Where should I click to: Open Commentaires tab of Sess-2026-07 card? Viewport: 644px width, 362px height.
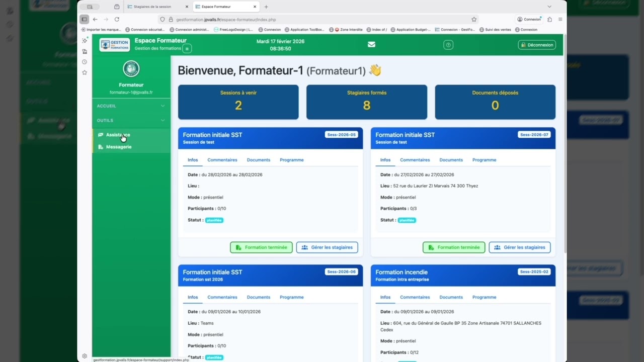tap(415, 160)
